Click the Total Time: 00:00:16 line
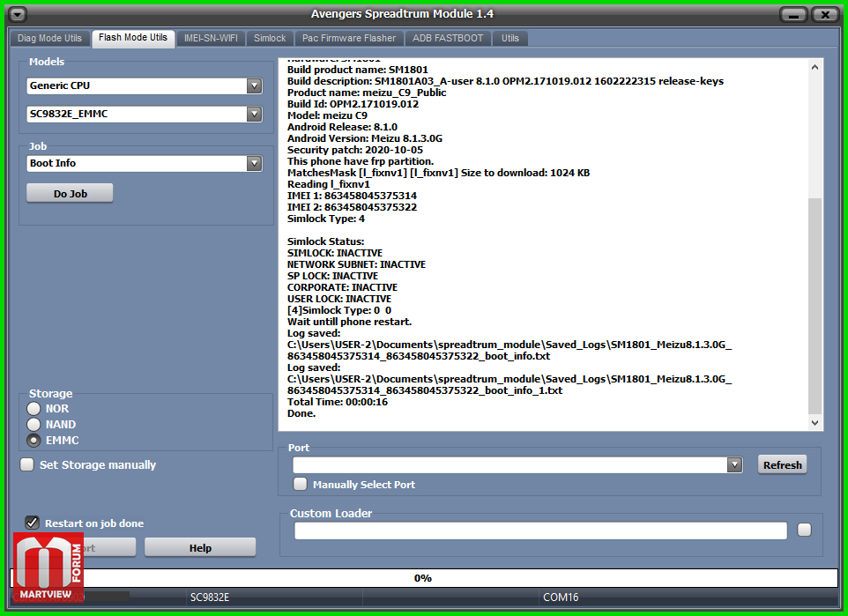The image size is (848, 616). 338,402
